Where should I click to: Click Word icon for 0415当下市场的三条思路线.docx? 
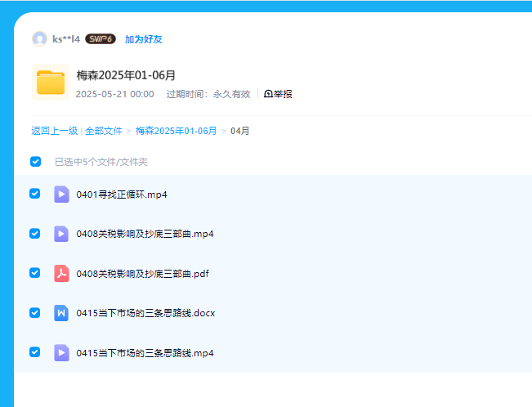[x=61, y=313]
